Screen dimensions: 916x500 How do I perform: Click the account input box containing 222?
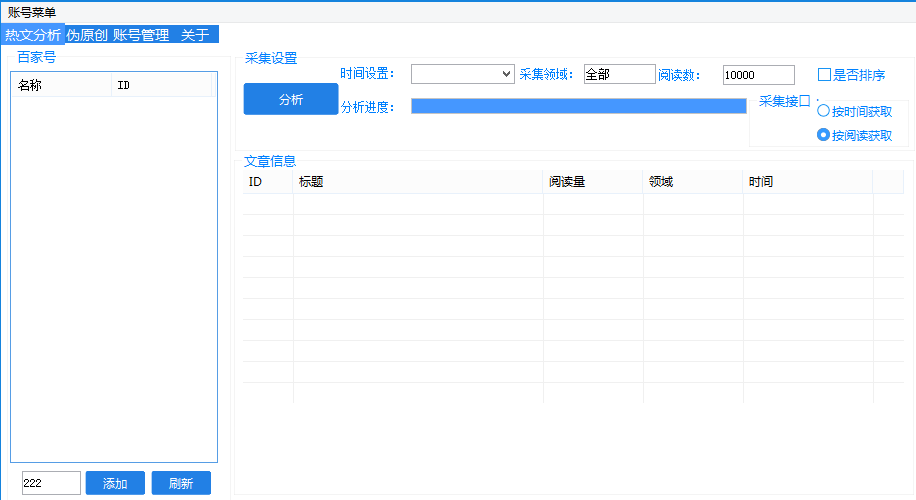(50, 484)
